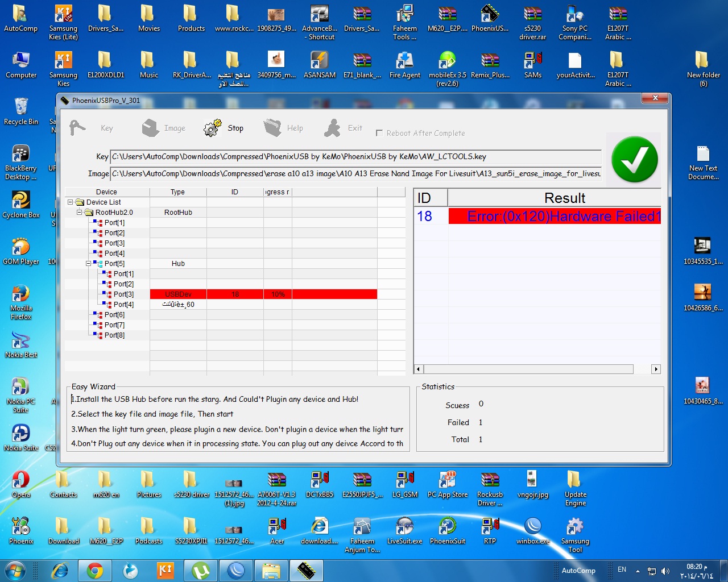This screenshot has height=582, width=728.
Task: Click the large green checkmark status light
Action: pos(635,160)
